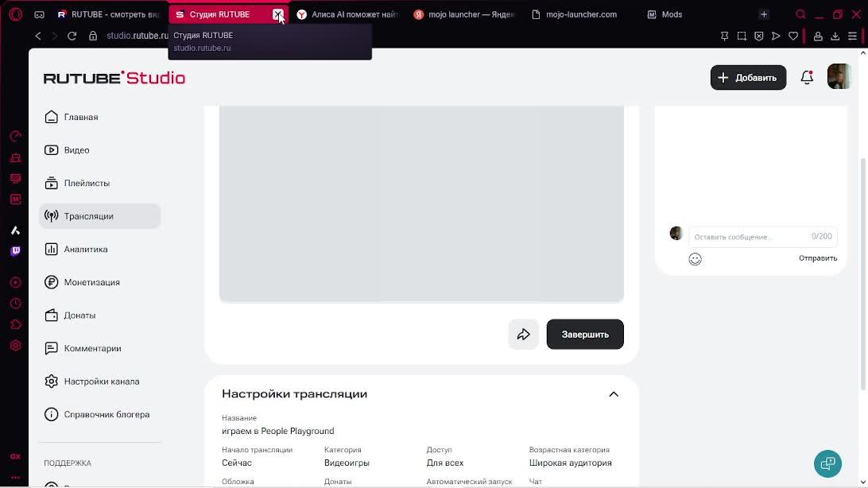
Task: Click the Добавить button
Action: click(749, 77)
